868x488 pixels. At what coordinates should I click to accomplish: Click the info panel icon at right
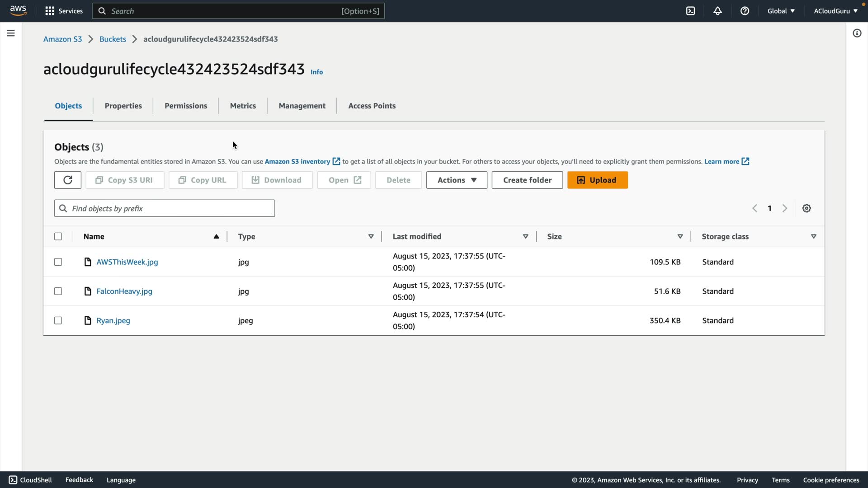[x=857, y=33]
